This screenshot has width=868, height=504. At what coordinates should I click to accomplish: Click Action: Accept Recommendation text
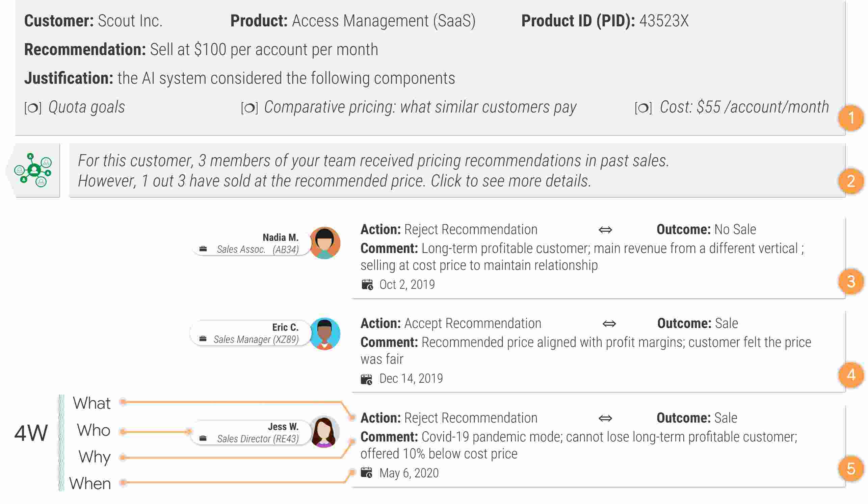click(451, 324)
